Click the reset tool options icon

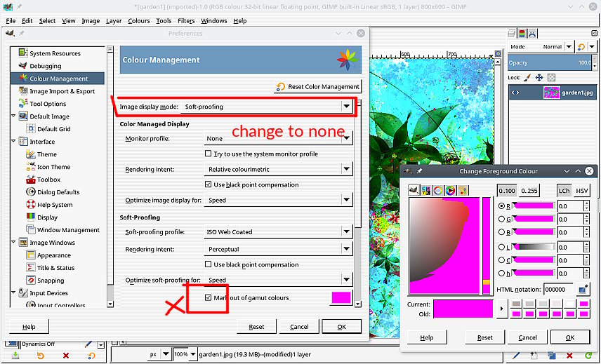[x=91, y=356]
